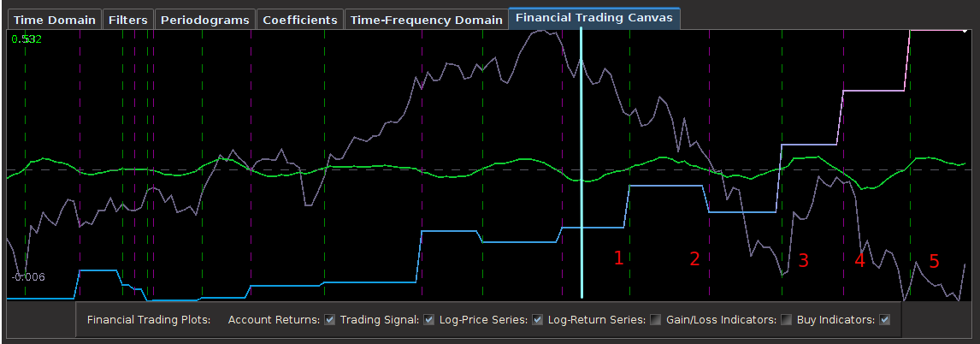The image size is (980, 344).
Task: Click the red number 5 marker
Action: (x=934, y=261)
